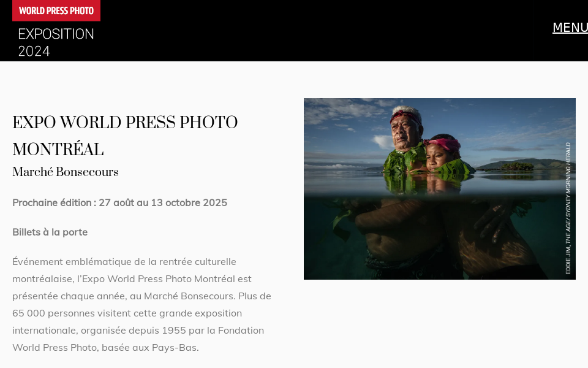Image resolution: width=588 pixels, height=368 pixels.
Task: Click the Expo World Press Photo Montréal heading
Action: (x=125, y=136)
